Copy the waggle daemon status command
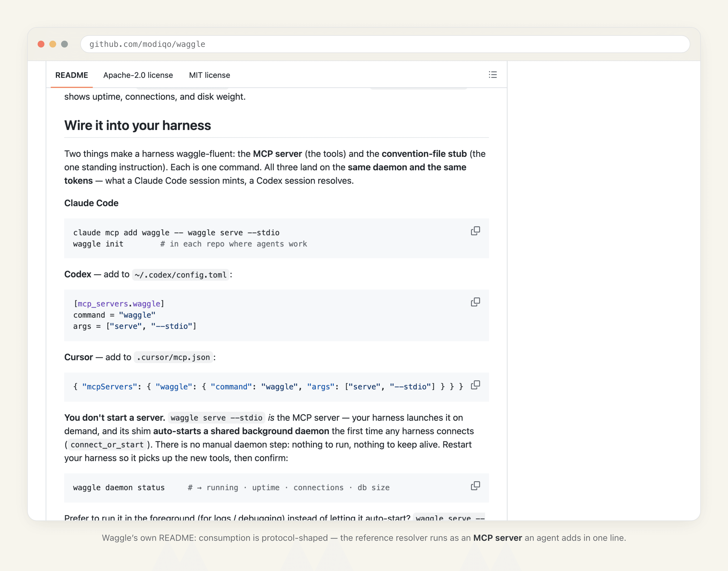Image resolution: width=728 pixels, height=571 pixels. click(x=475, y=486)
